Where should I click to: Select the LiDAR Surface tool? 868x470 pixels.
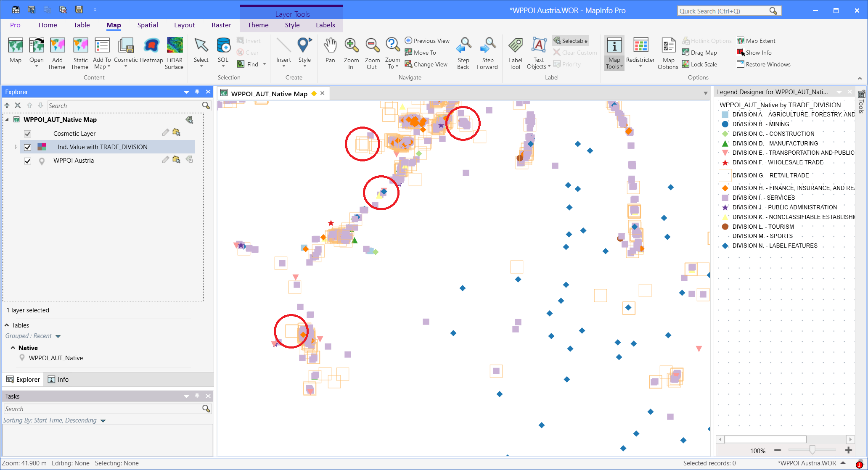(x=175, y=53)
